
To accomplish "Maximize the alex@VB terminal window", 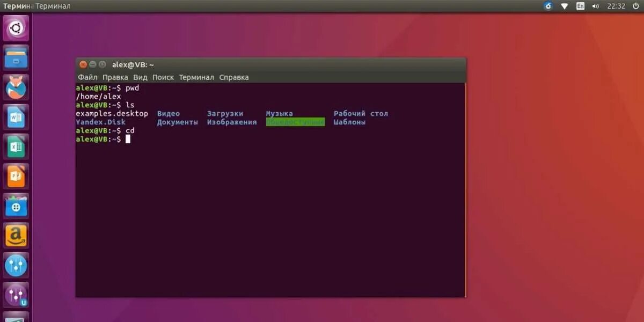I will 101,64.
